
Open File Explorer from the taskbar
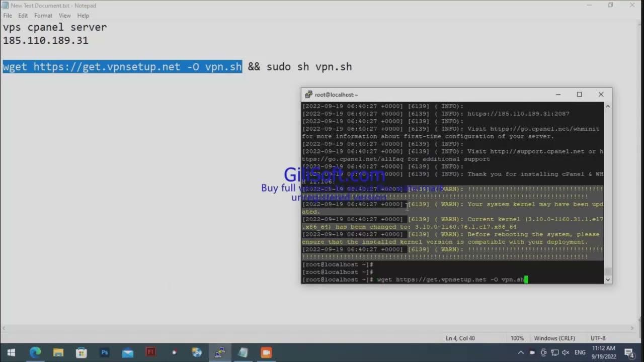click(58, 352)
